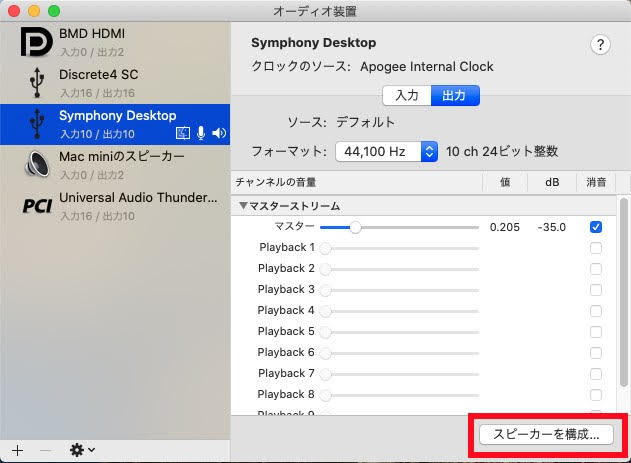
Task: Click the yellow minimize window button
Action: [x=34, y=11]
